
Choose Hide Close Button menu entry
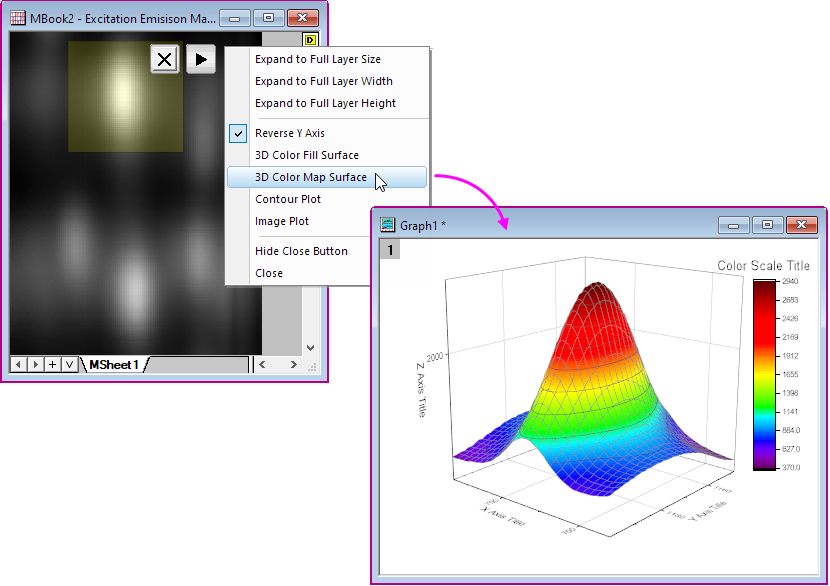[301, 251]
